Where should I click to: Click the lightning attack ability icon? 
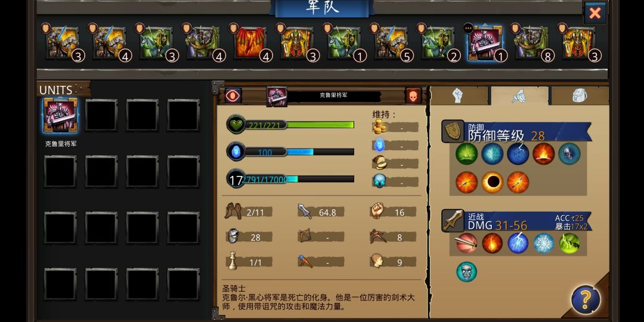tap(518, 243)
